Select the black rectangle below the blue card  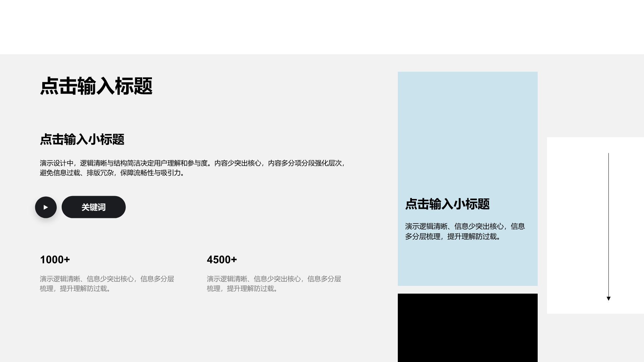coord(468,327)
